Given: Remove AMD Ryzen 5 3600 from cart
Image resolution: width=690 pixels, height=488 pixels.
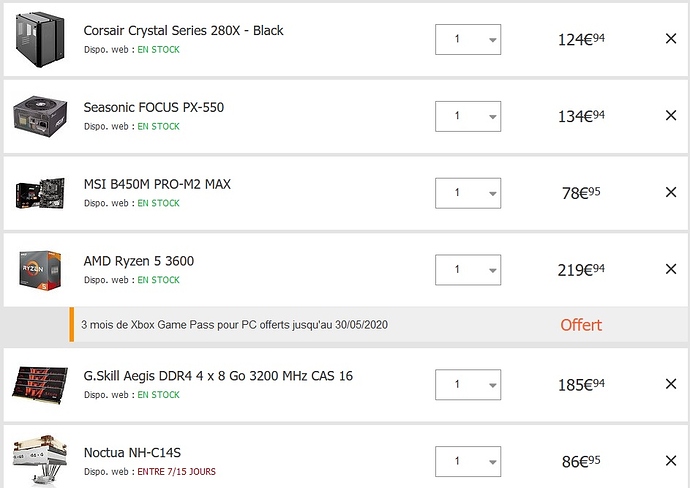Looking at the screenshot, I should coord(670,269).
